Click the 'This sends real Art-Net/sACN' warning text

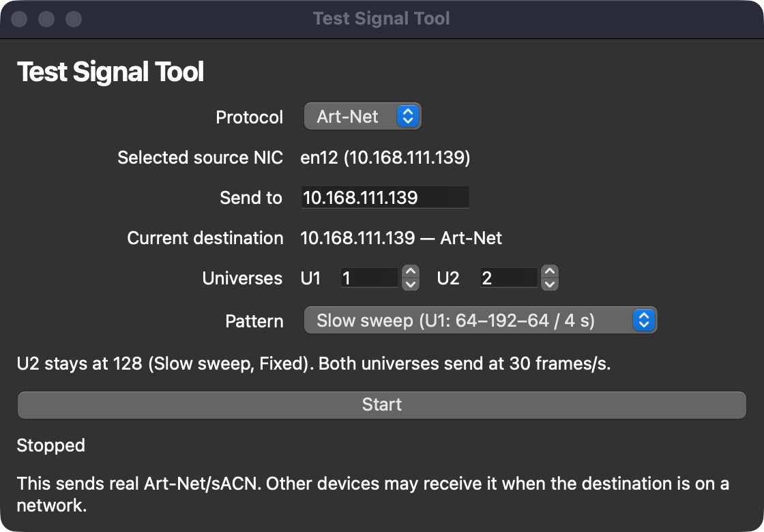coord(372,494)
